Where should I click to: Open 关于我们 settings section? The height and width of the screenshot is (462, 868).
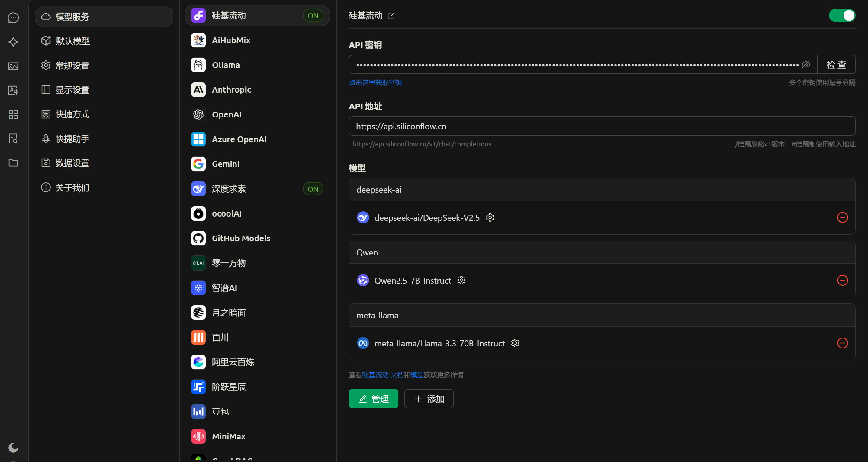click(x=104, y=187)
